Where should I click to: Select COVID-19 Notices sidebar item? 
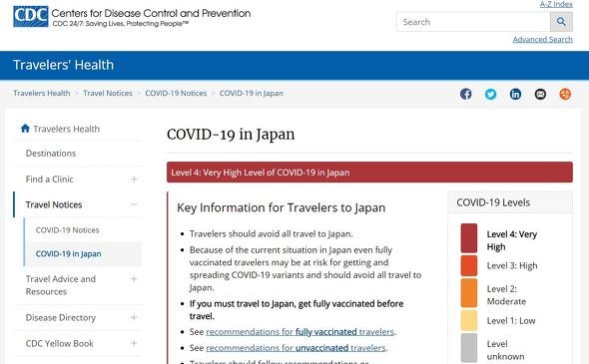67,230
